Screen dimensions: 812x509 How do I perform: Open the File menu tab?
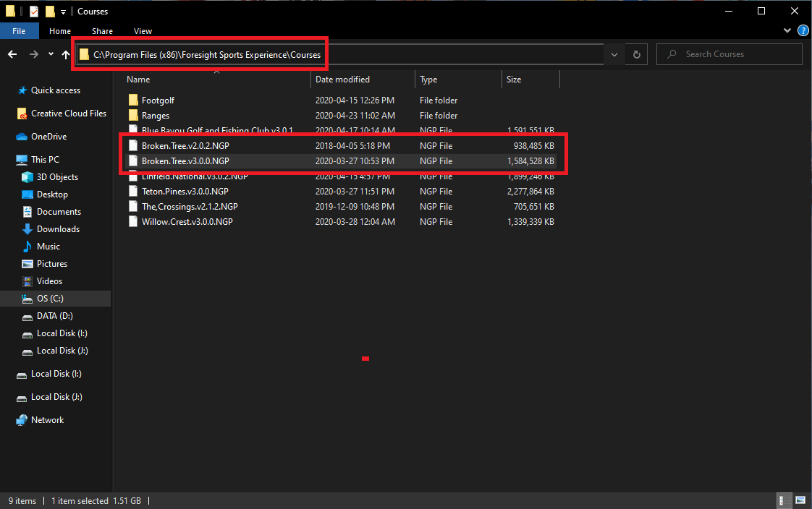tap(19, 31)
